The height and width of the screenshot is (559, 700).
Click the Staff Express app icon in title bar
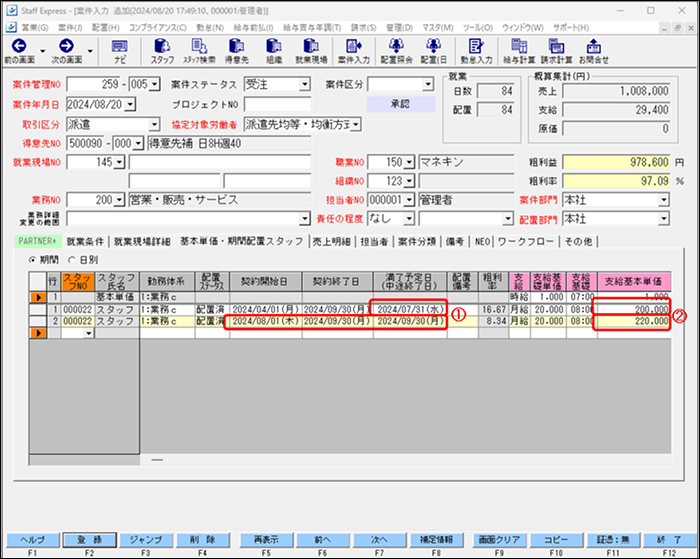[x=11, y=10]
